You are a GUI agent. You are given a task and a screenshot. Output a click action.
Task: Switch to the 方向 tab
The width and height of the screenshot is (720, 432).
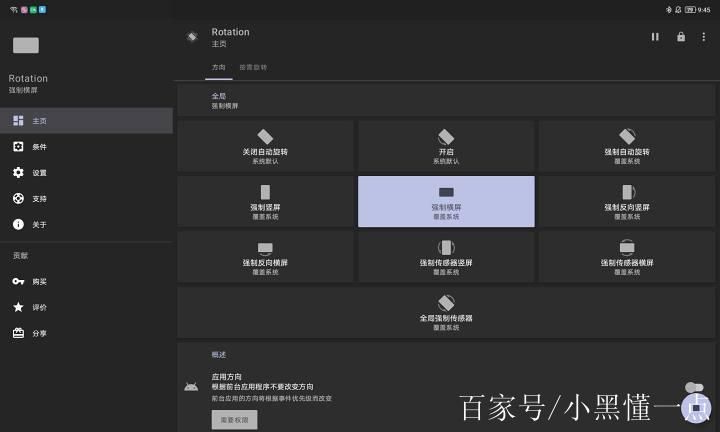pos(219,67)
